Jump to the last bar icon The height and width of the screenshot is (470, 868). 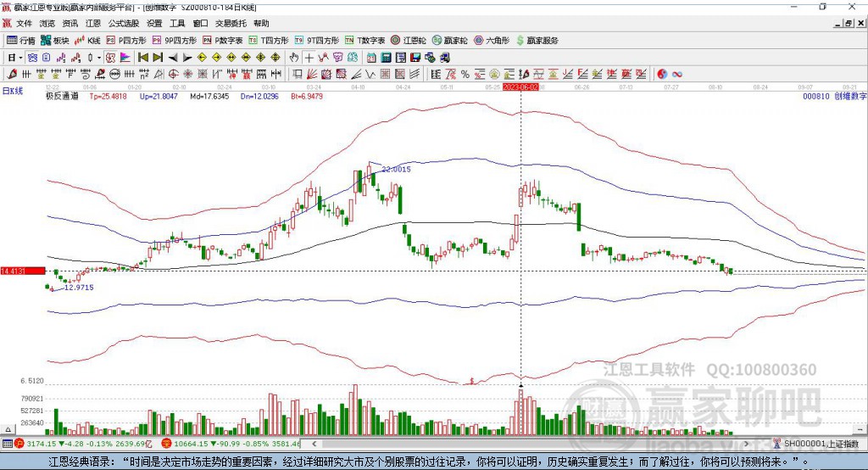pos(158,58)
